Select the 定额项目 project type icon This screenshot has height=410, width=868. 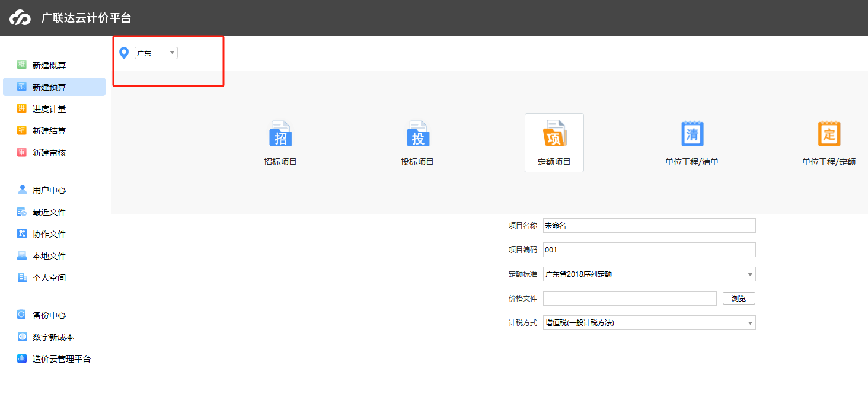554,133
